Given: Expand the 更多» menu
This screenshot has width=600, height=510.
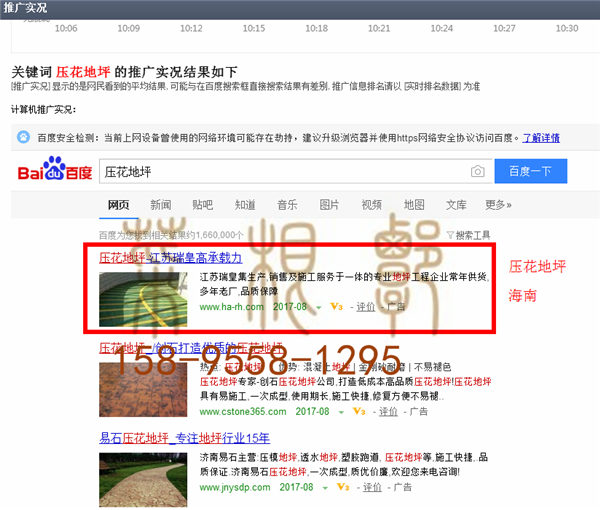Looking at the screenshot, I should [x=498, y=205].
